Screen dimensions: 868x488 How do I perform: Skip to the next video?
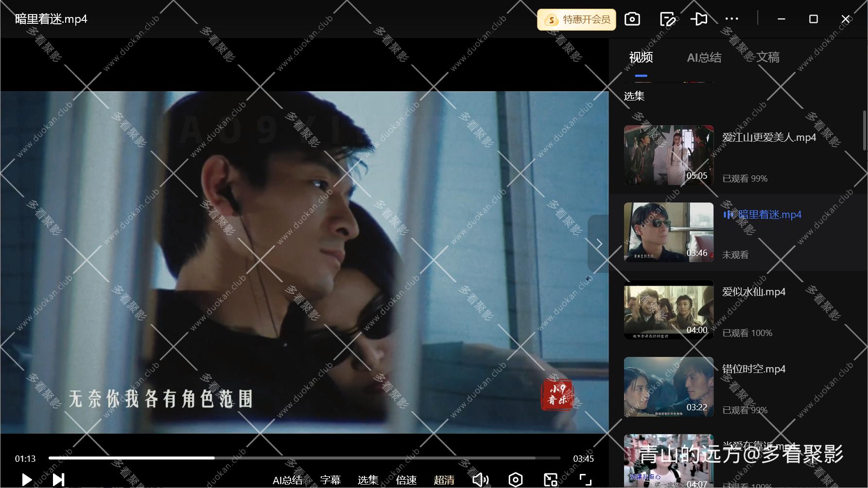pos(58,480)
